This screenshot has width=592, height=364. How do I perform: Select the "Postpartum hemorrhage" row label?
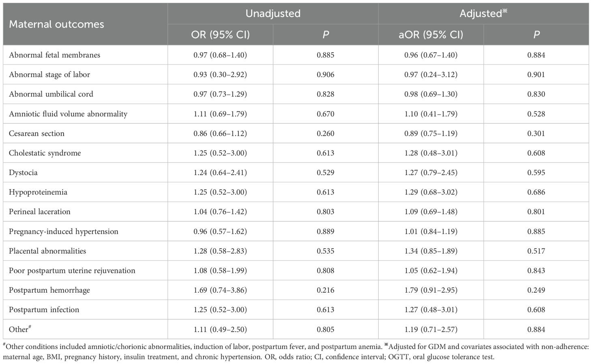coord(49,290)
